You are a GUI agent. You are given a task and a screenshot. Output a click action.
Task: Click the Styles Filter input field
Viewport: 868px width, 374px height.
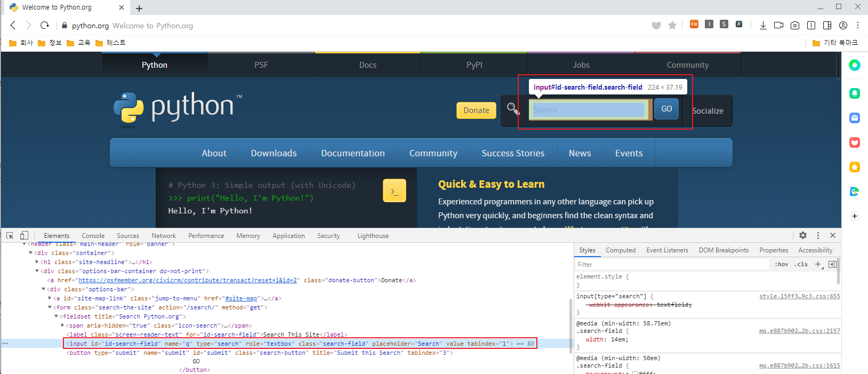click(x=672, y=264)
